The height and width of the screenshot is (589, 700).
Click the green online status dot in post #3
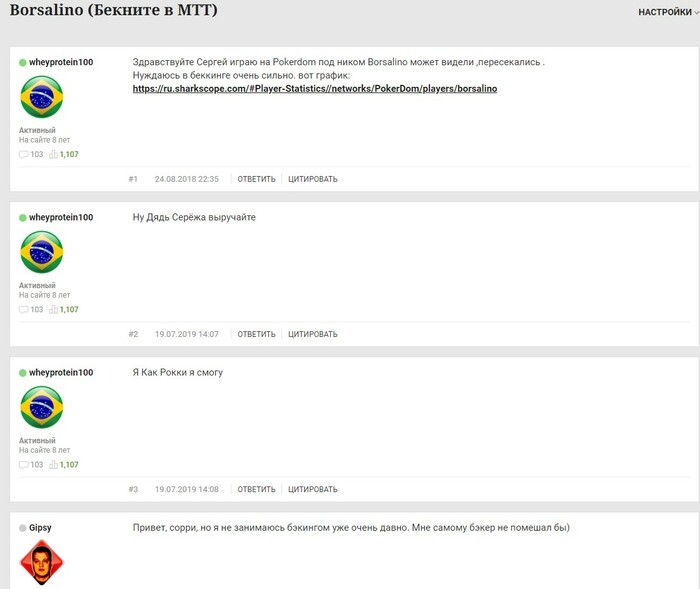[x=23, y=373]
